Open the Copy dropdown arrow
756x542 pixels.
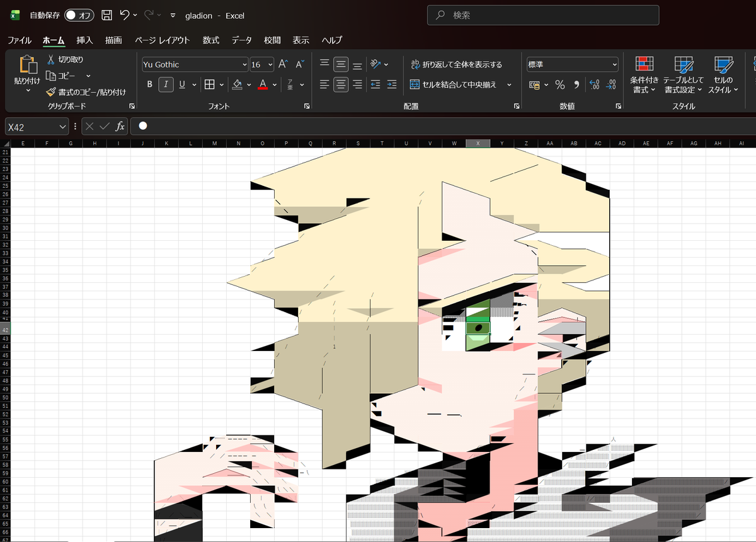pyautogui.click(x=88, y=76)
